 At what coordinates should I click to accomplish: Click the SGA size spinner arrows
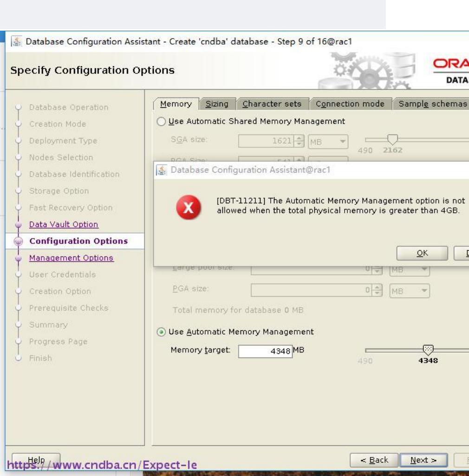(x=299, y=141)
